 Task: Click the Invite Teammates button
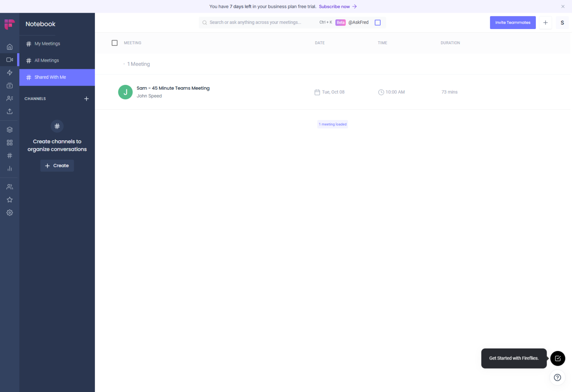pos(512,23)
